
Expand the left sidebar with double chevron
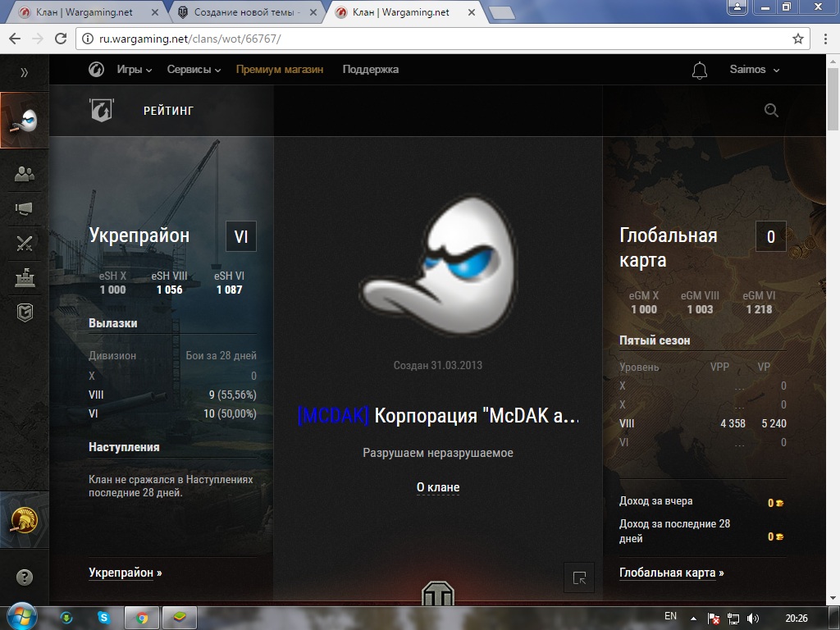pos(24,72)
